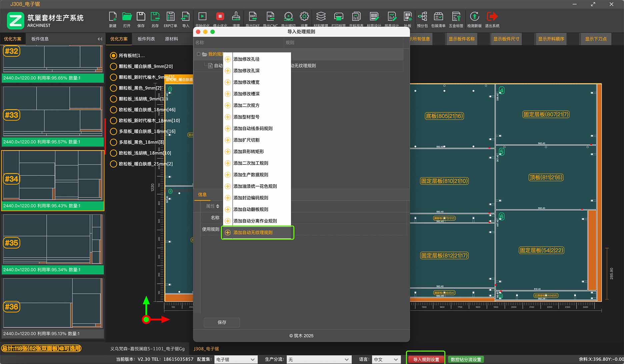Open the 生产分流 dropdown
The width and height of the screenshot is (624, 364).
(x=318, y=360)
